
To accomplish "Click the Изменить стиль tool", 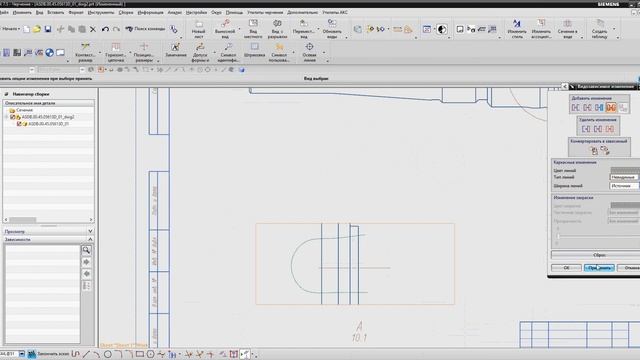I will [517, 29].
